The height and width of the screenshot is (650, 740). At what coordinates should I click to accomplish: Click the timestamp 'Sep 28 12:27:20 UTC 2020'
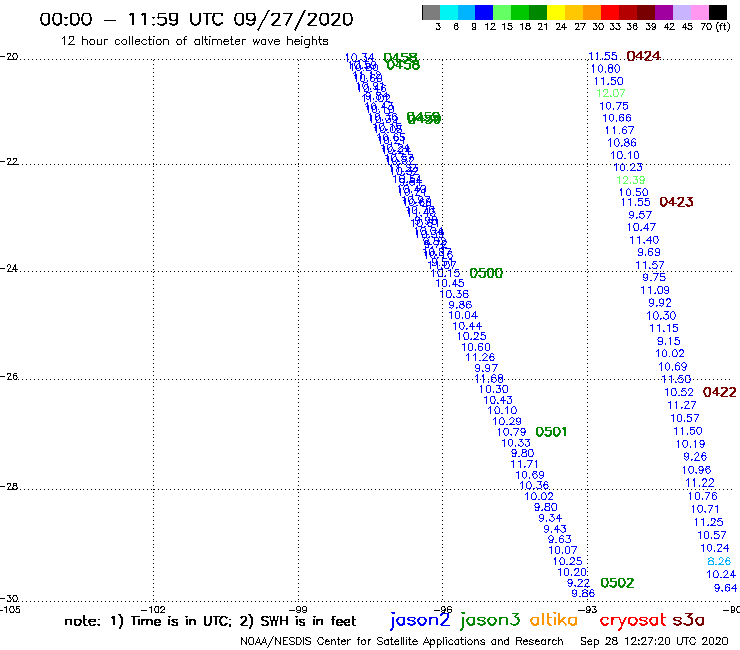pyautogui.click(x=654, y=641)
